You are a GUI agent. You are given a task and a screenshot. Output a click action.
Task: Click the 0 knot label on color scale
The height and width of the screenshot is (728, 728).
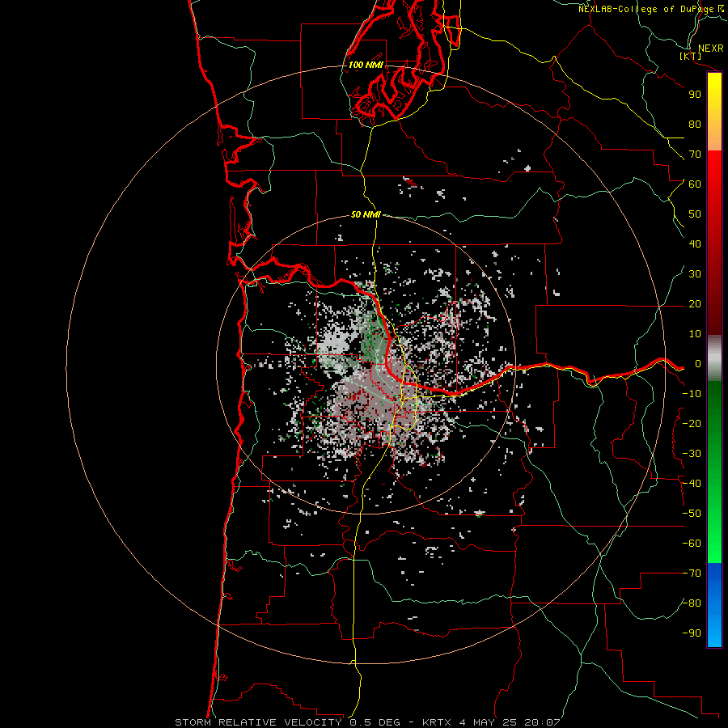coord(698,364)
